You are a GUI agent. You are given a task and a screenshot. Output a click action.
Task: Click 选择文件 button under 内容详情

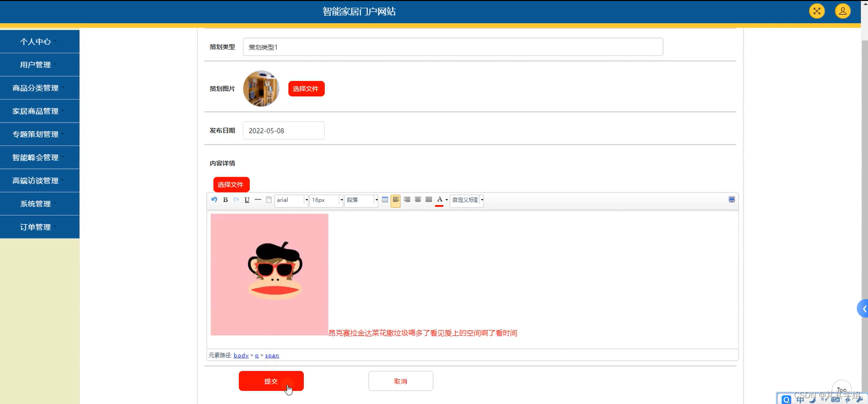[x=231, y=184]
